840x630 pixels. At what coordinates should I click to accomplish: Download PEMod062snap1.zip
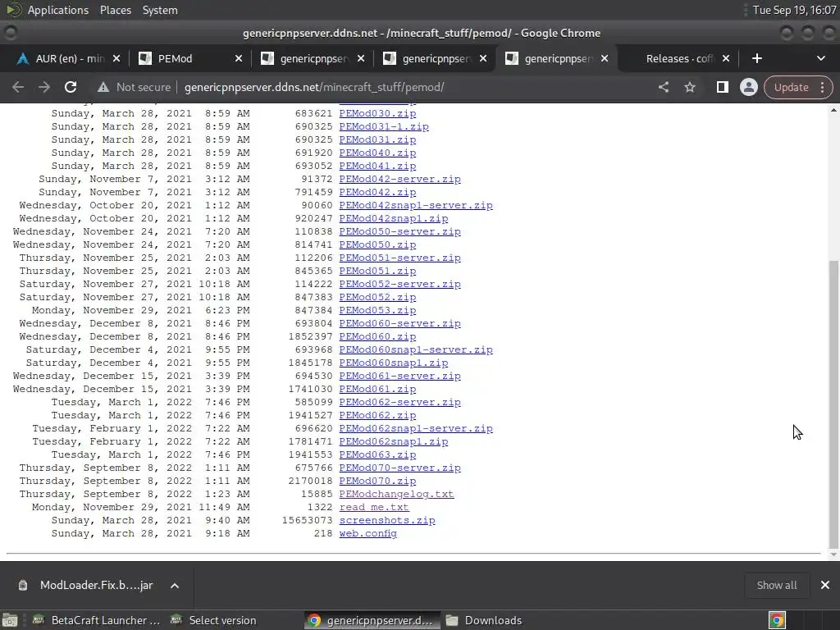(x=393, y=441)
